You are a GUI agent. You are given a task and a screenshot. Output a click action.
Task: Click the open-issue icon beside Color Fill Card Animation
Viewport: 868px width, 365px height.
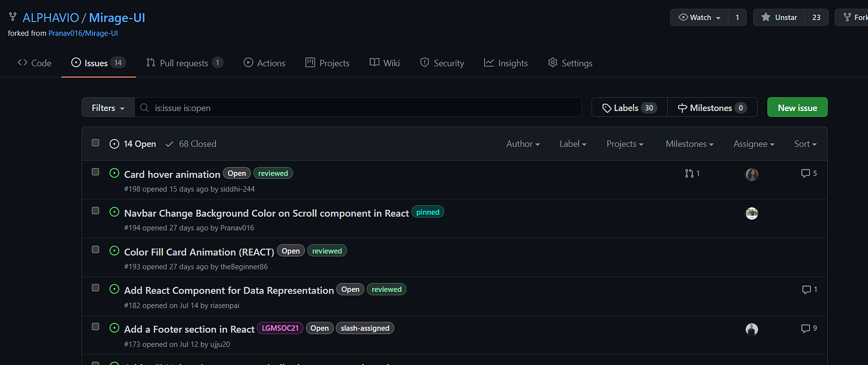(x=114, y=251)
